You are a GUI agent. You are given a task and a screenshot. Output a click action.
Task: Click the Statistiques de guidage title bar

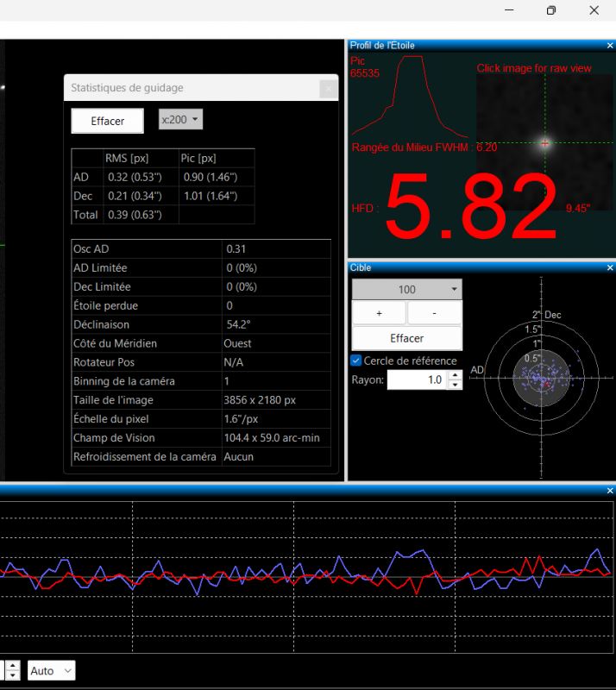193,88
